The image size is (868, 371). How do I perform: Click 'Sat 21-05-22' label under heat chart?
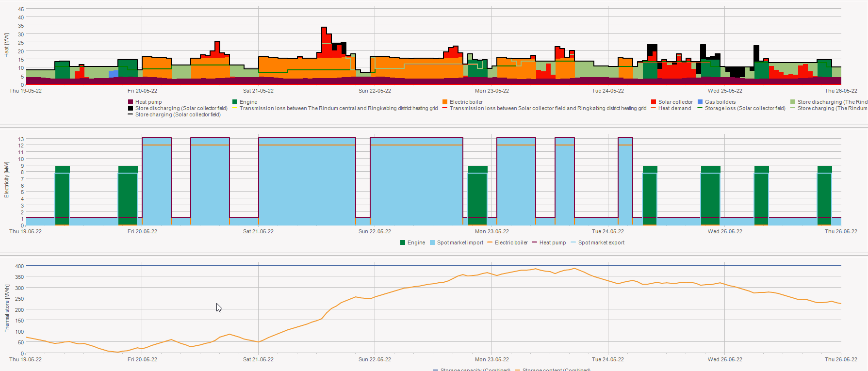(x=258, y=91)
